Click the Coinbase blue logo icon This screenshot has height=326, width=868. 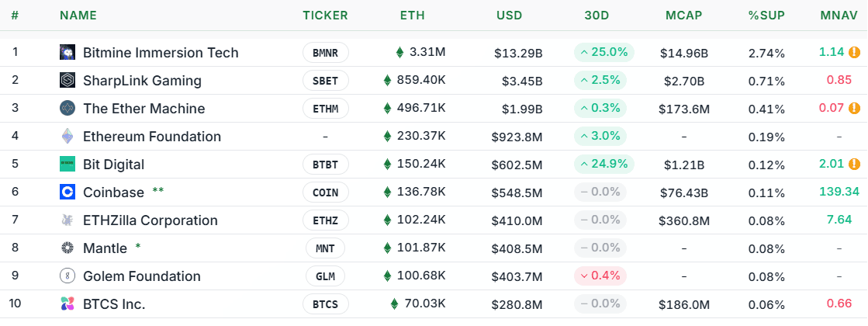click(67, 192)
